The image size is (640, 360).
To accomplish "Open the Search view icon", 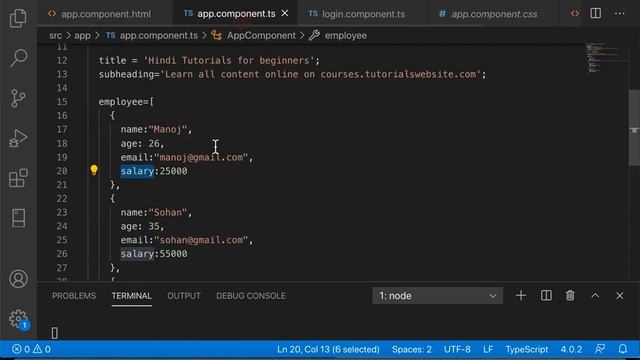I will 18,58.
